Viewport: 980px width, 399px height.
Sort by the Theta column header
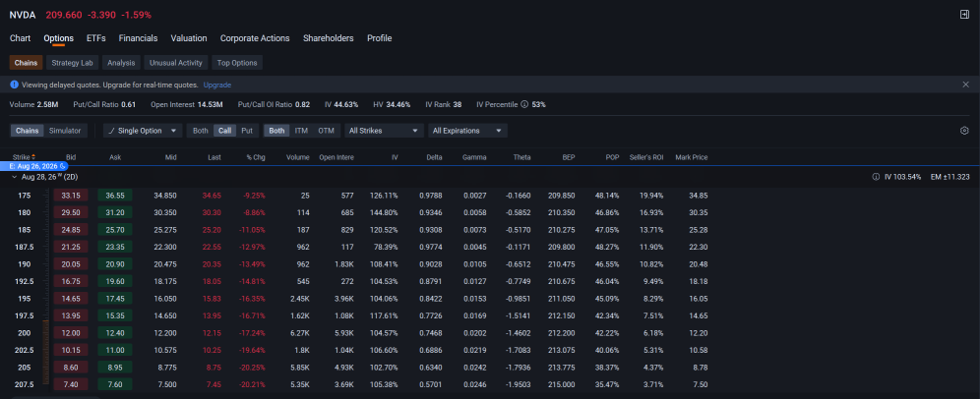tap(521, 157)
